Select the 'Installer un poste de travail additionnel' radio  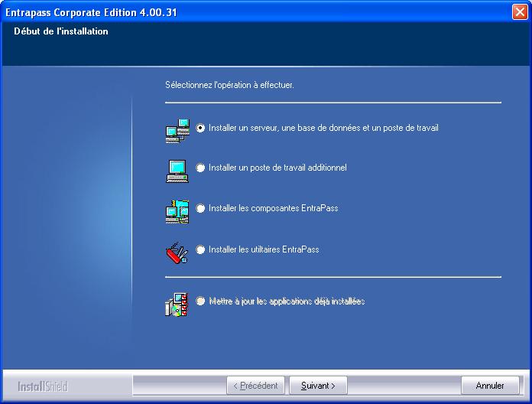pyautogui.click(x=200, y=168)
